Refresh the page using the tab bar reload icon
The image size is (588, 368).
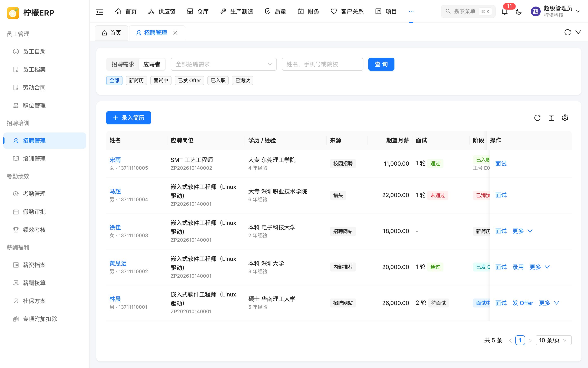click(567, 32)
